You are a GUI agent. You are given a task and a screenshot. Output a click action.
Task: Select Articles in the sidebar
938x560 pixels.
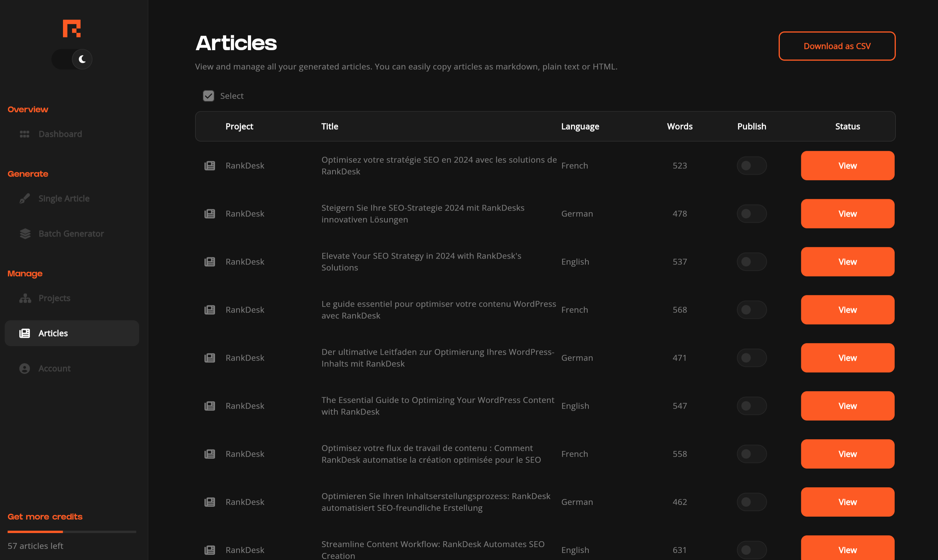point(72,333)
